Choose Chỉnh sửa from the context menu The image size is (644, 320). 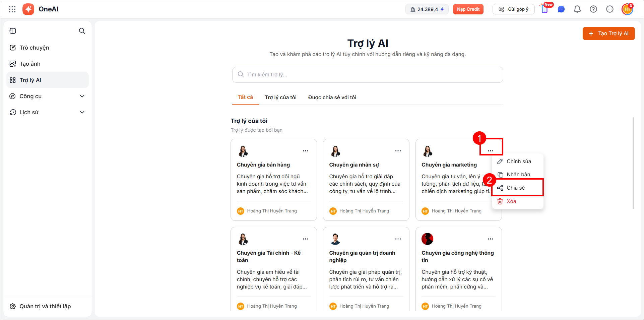click(518, 162)
